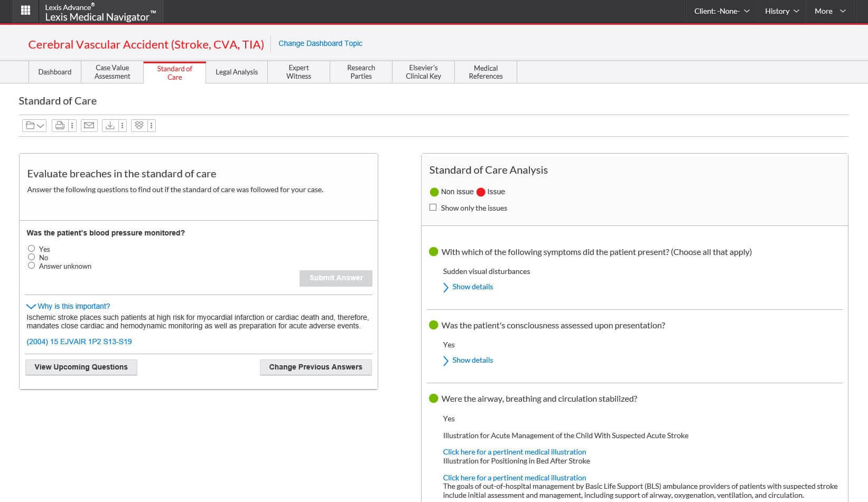This screenshot has height=502, width=868.
Task: Open the app grid launcher icon
Action: pyautogui.click(x=25, y=11)
